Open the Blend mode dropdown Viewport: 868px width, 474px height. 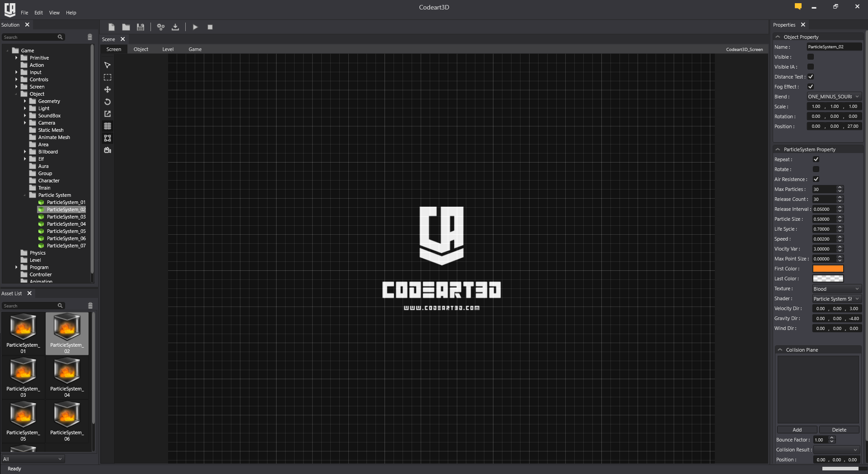pyautogui.click(x=834, y=97)
